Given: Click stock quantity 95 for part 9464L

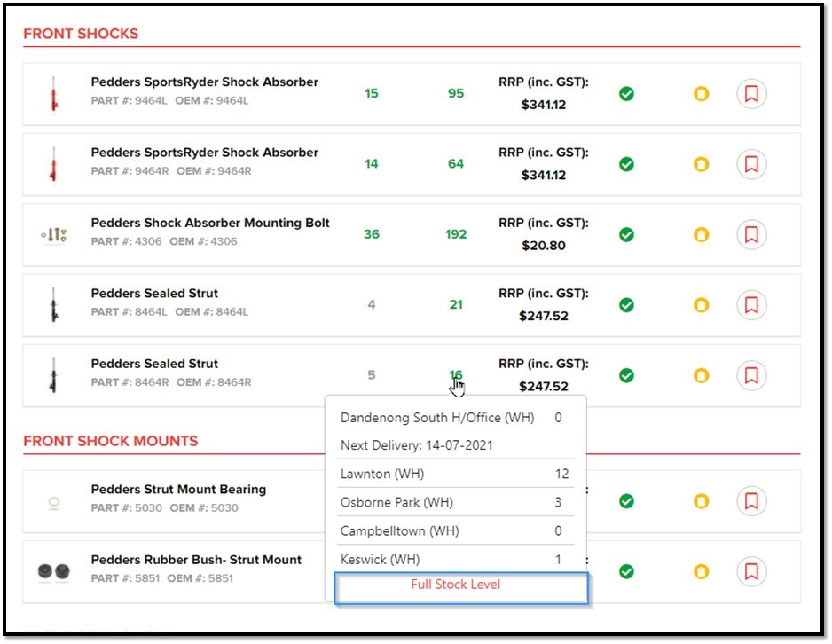Looking at the screenshot, I should [x=455, y=93].
